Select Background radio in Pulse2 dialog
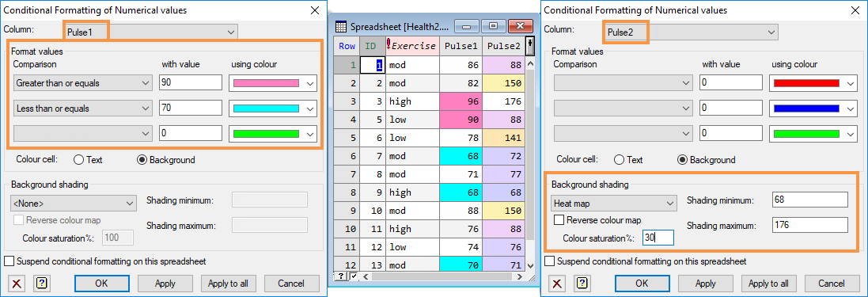The image size is (868, 297). 682,160
